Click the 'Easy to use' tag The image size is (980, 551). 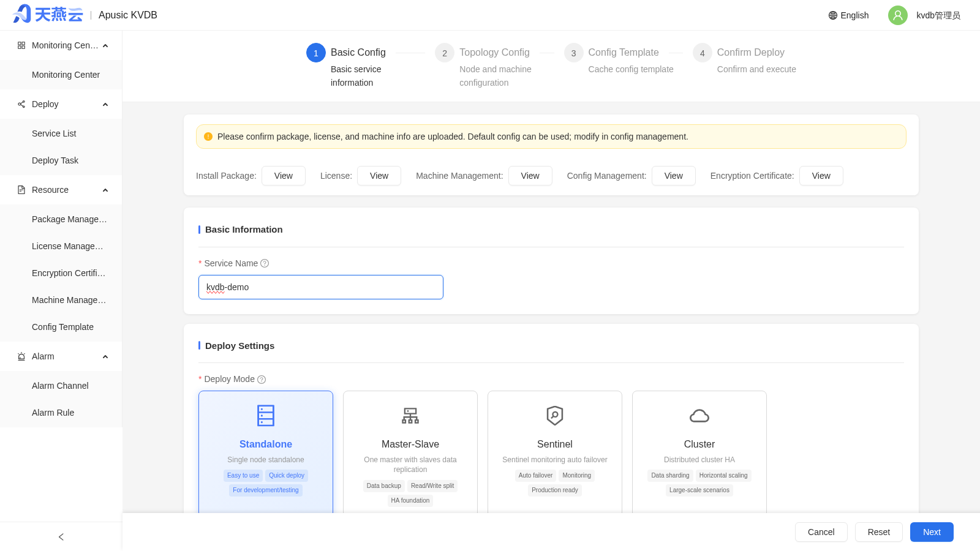(243, 476)
